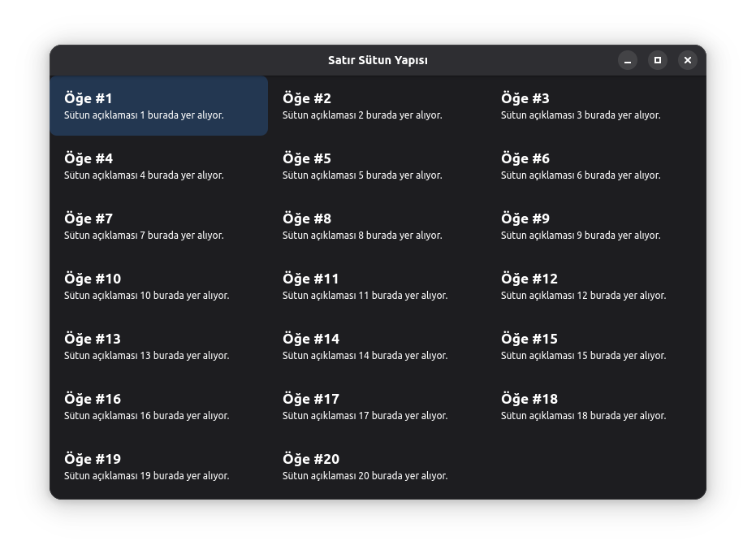The image size is (756, 554).
Task: Click on Öğe #13 cell
Action: 158,347
